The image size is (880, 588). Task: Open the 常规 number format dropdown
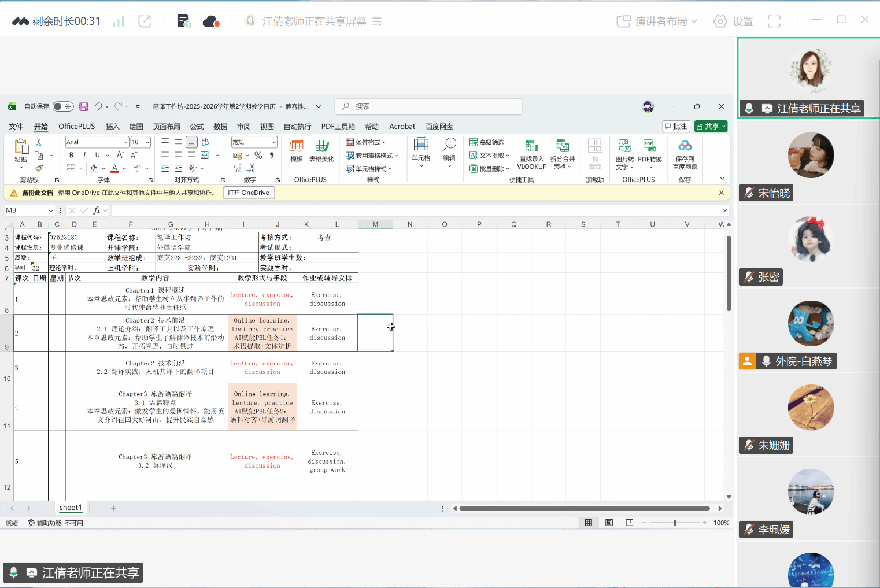(x=274, y=142)
